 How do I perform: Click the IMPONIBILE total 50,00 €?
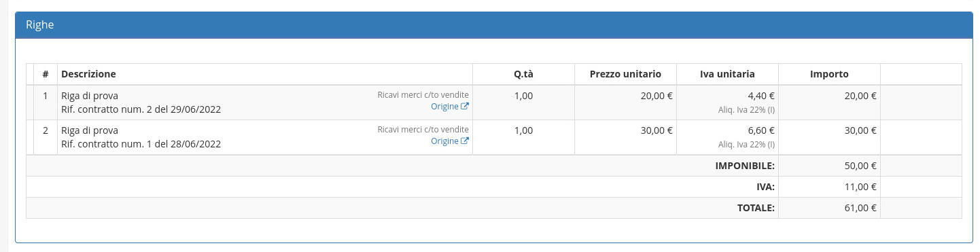coord(860,166)
